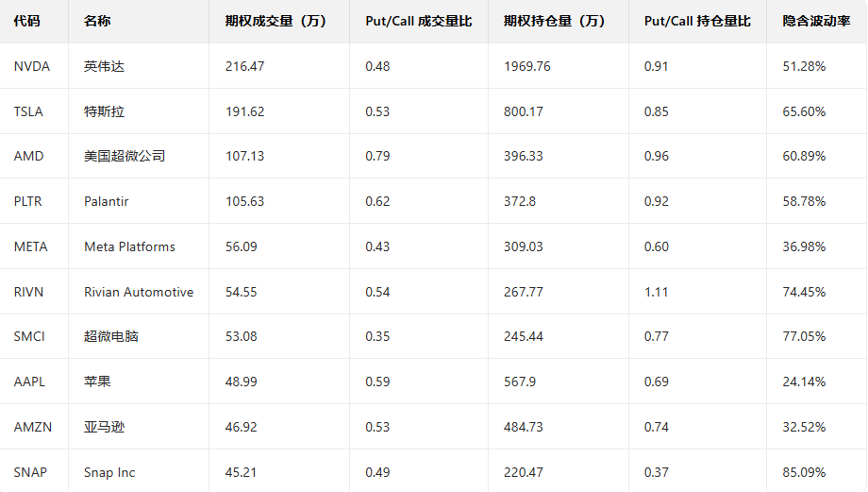Select the SMCI ticker cell
868x492 pixels.
tap(29, 336)
